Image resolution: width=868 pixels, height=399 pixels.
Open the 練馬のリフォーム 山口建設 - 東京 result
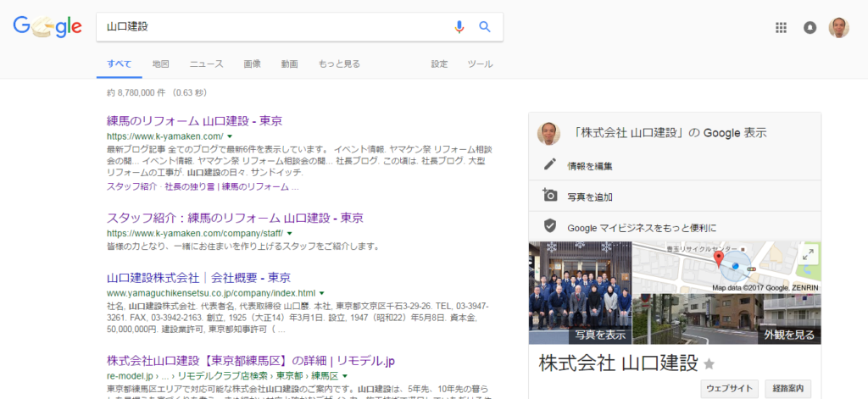click(194, 120)
